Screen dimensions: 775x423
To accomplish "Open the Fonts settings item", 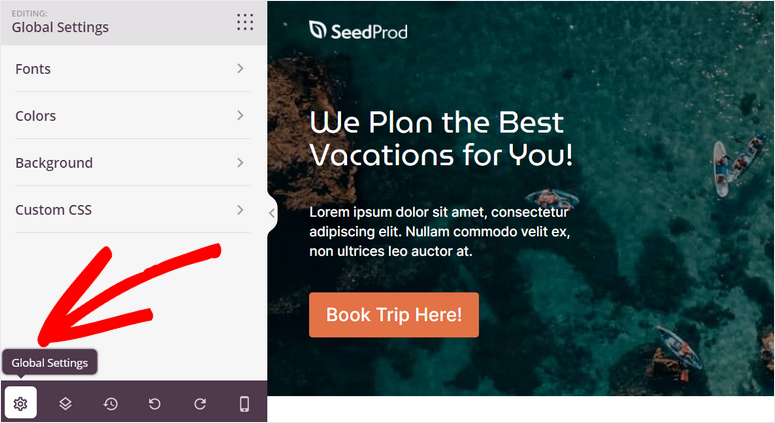I will (x=132, y=69).
